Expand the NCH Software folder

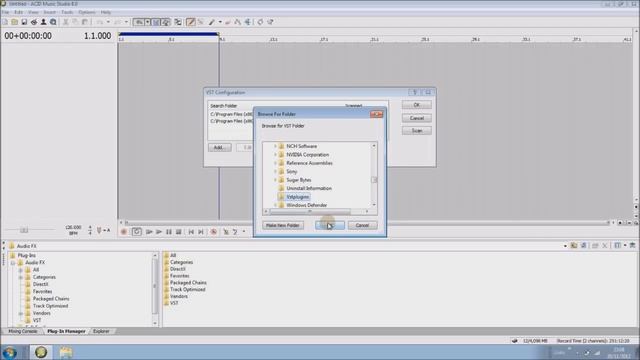276,146
